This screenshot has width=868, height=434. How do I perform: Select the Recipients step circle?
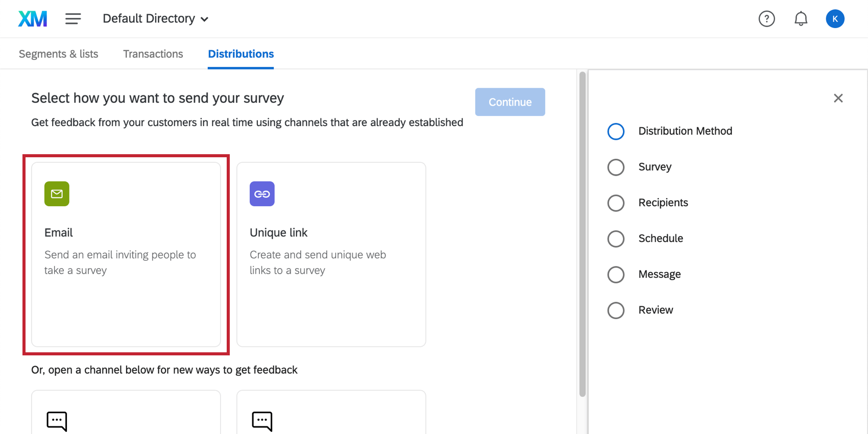[x=616, y=203]
